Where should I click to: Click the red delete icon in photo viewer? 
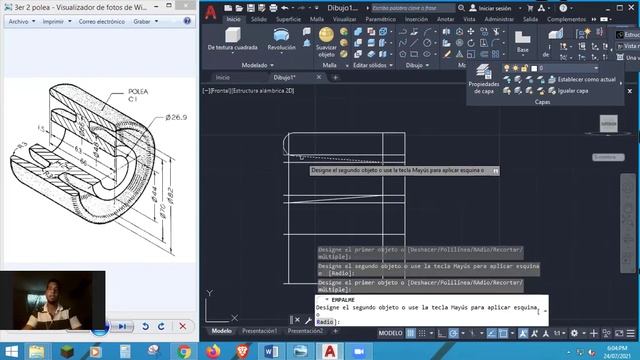(x=182, y=326)
